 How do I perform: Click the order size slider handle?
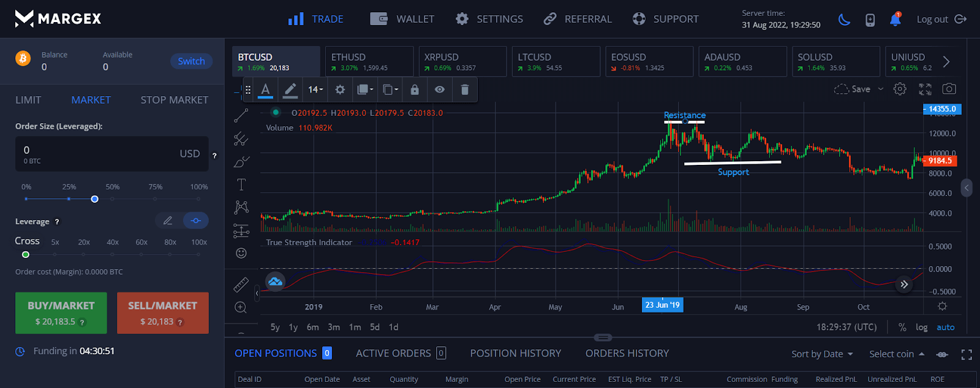(94, 199)
